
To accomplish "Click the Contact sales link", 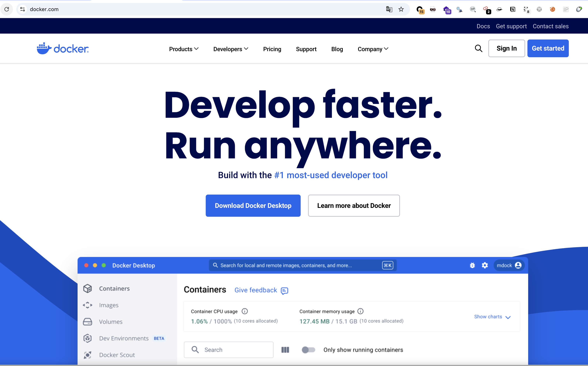I will click(x=551, y=26).
